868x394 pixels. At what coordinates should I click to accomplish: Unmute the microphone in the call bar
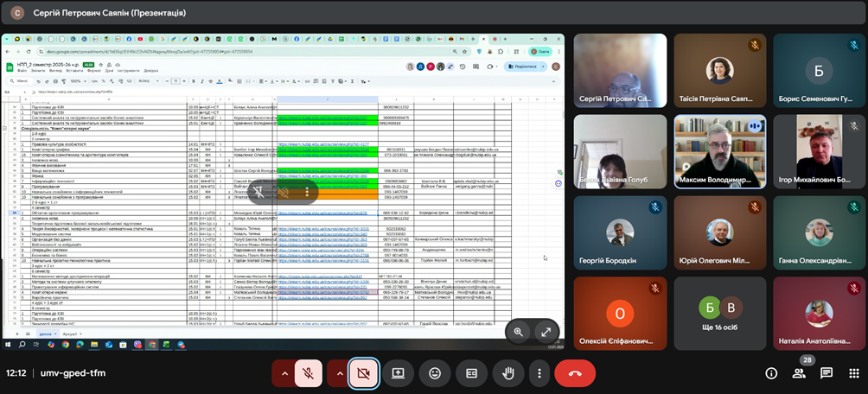[308, 373]
